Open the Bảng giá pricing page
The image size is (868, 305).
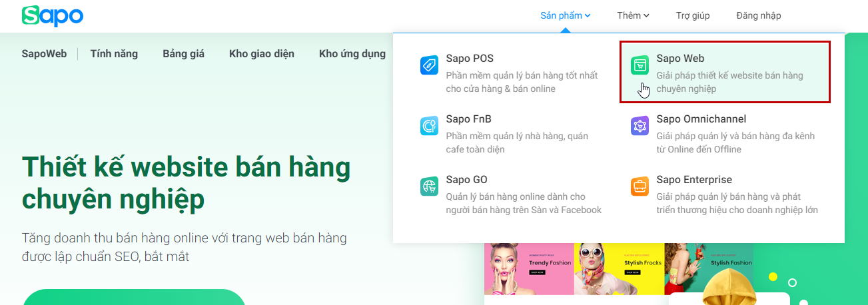[183, 54]
